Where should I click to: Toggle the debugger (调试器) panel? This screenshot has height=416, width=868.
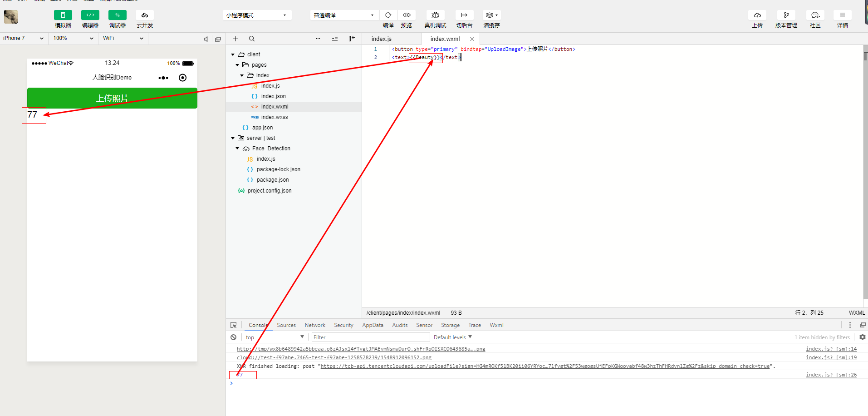click(x=117, y=15)
